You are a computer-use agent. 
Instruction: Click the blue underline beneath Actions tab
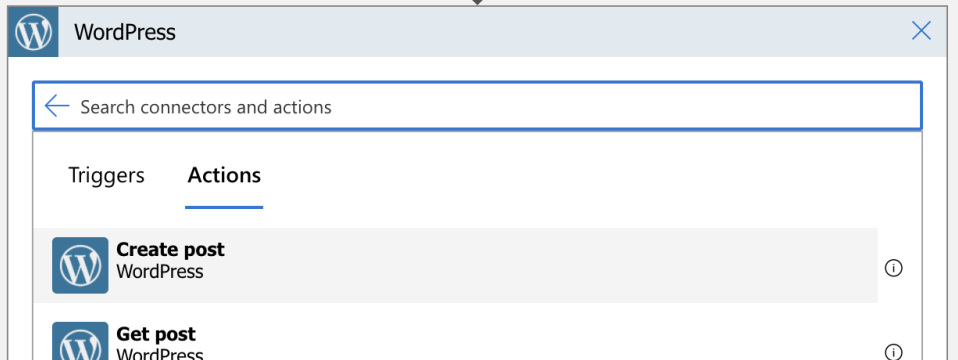click(x=224, y=207)
